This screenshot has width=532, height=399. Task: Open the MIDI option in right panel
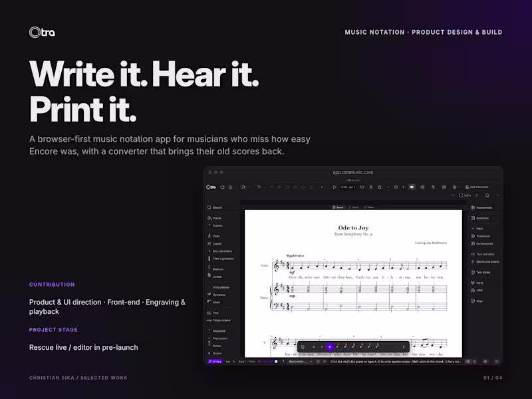tap(477, 290)
